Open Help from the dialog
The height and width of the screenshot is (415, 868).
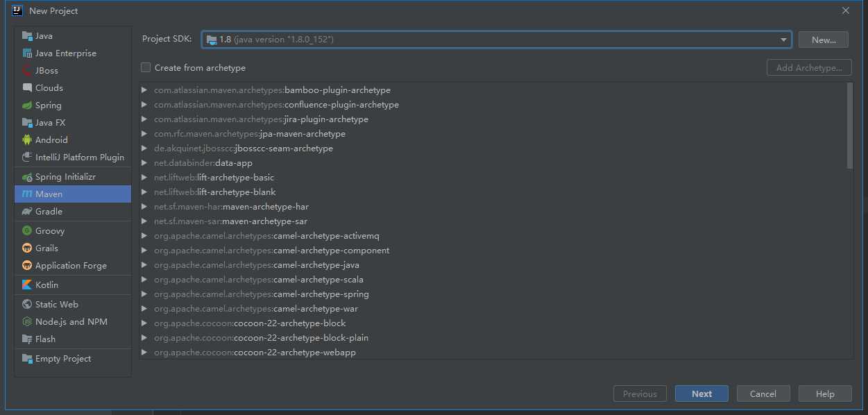825,393
